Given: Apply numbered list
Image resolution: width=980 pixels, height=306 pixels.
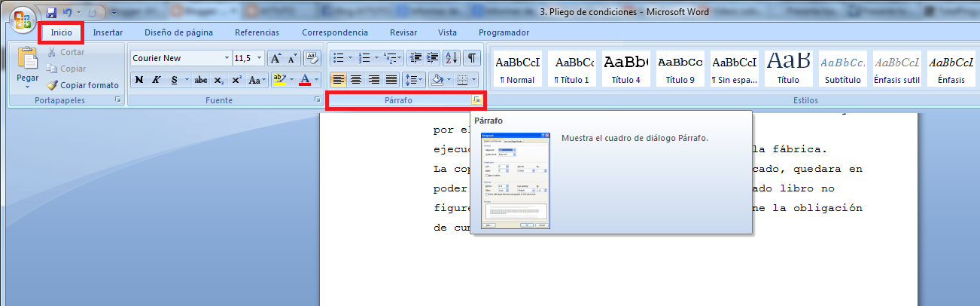Looking at the screenshot, I should pyautogui.click(x=365, y=58).
